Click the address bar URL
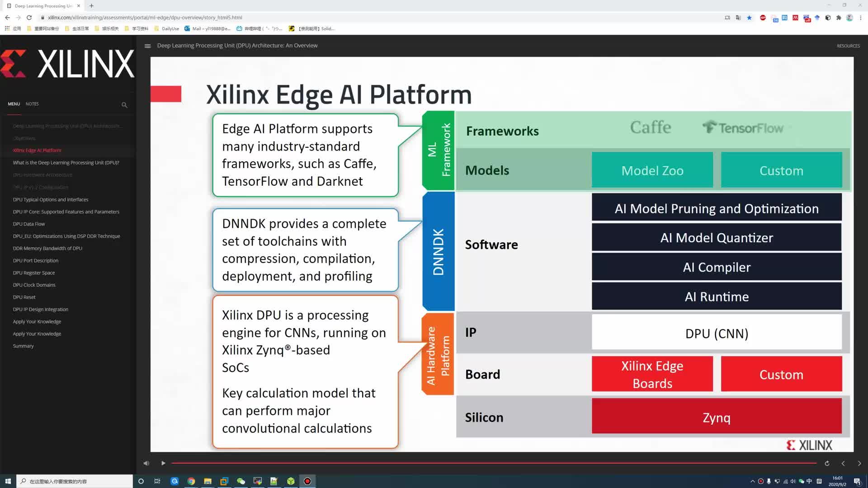The height and width of the screenshot is (488, 868). (145, 18)
